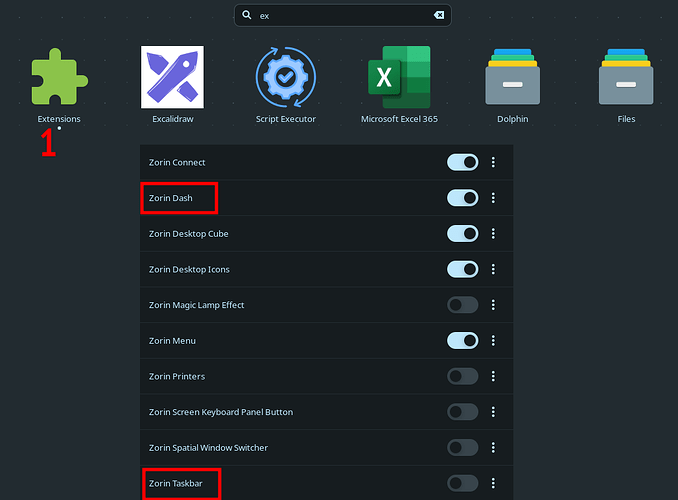
Task: Toggle off the Zorin Desktop Icons extension
Action: (x=462, y=269)
